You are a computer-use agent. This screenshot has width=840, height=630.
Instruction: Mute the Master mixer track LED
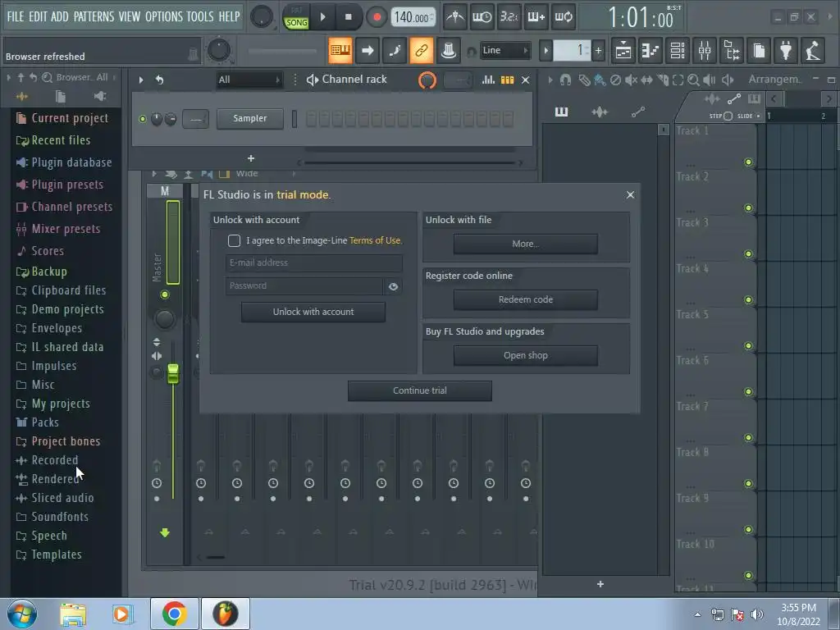click(164, 294)
